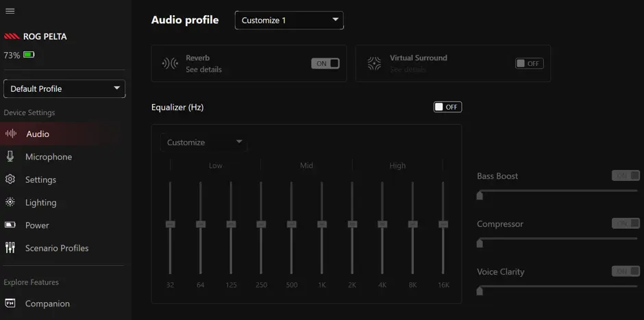Click the Scenario Profiles sliders icon

coord(10,247)
